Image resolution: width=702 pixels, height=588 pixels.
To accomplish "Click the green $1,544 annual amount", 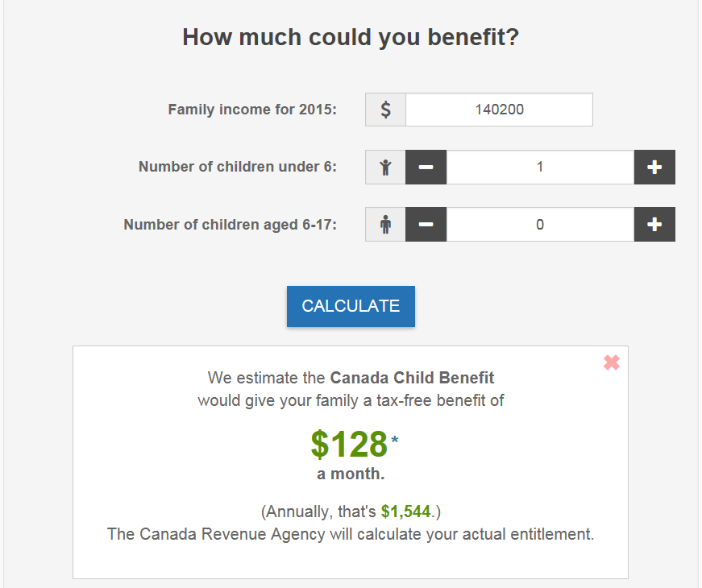I will (x=405, y=511).
